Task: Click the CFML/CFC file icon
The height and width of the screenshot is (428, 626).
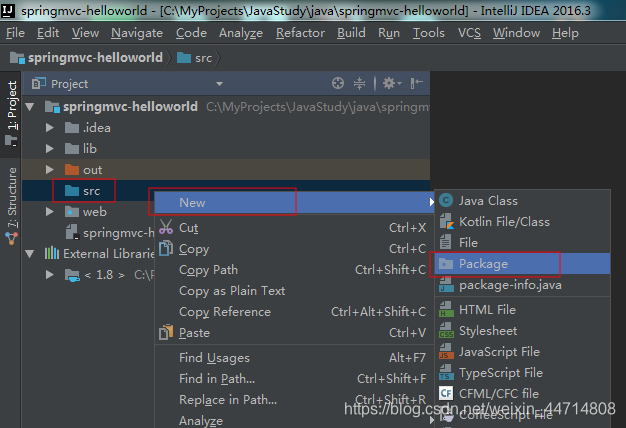Action: click(446, 393)
